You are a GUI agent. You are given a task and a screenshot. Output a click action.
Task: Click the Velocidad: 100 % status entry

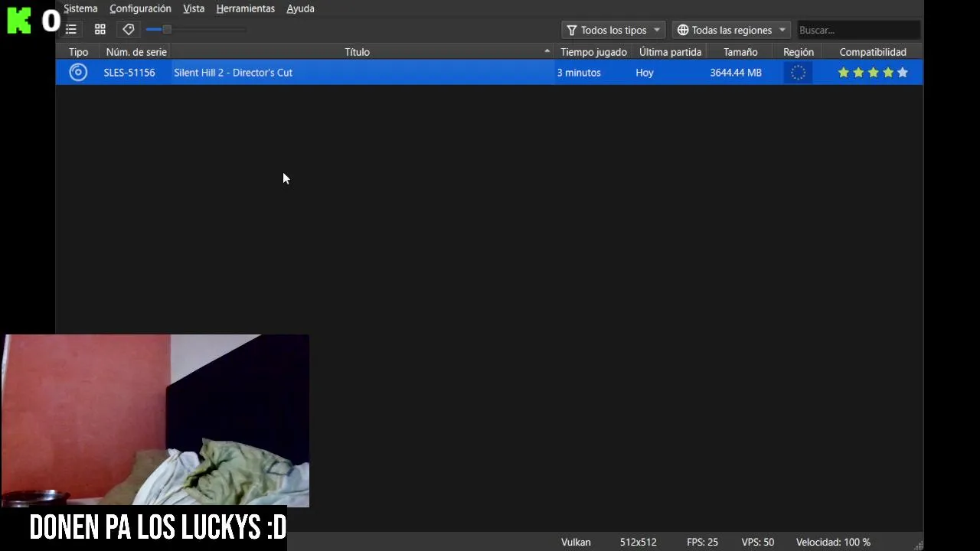(x=833, y=542)
